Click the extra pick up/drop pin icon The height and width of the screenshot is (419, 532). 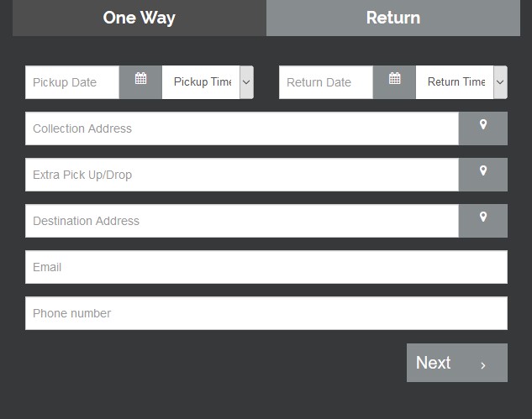[x=483, y=170]
